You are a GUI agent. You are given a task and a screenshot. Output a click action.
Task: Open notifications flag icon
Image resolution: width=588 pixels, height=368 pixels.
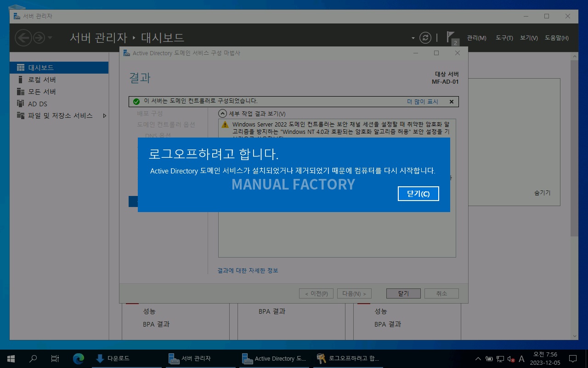(x=452, y=38)
